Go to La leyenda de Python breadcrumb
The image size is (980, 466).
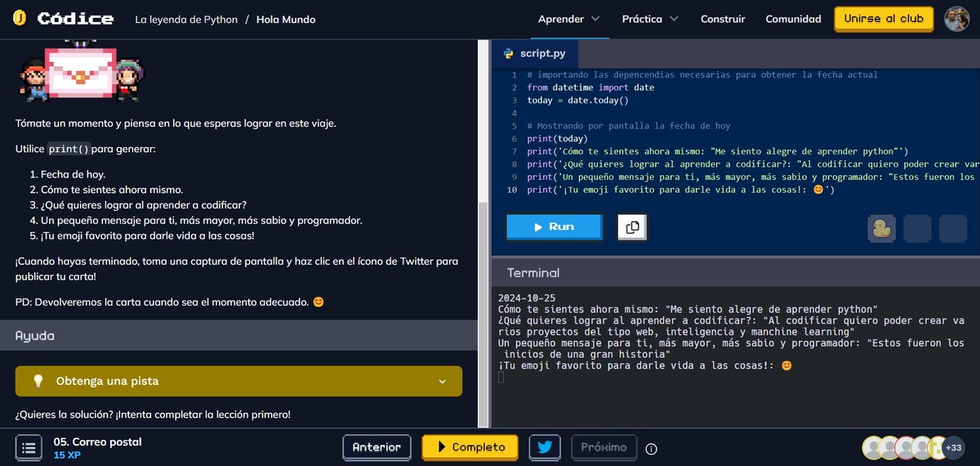pos(185,19)
